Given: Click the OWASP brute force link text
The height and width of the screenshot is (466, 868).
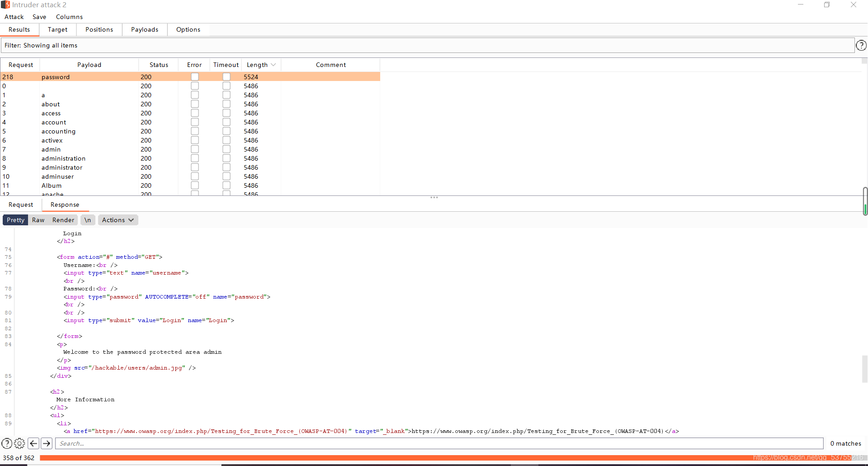Looking at the screenshot, I should pos(537,431).
